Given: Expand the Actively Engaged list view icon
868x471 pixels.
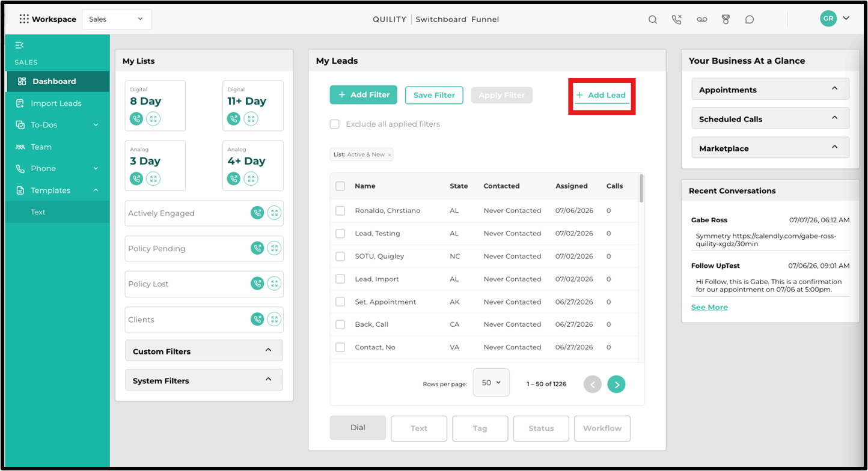Looking at the screenshot, I should coord(274,213).
